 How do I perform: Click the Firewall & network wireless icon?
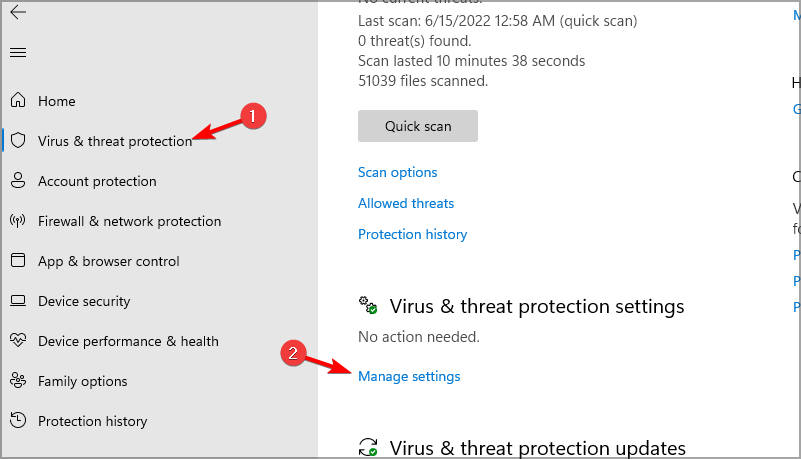(18, 221)
